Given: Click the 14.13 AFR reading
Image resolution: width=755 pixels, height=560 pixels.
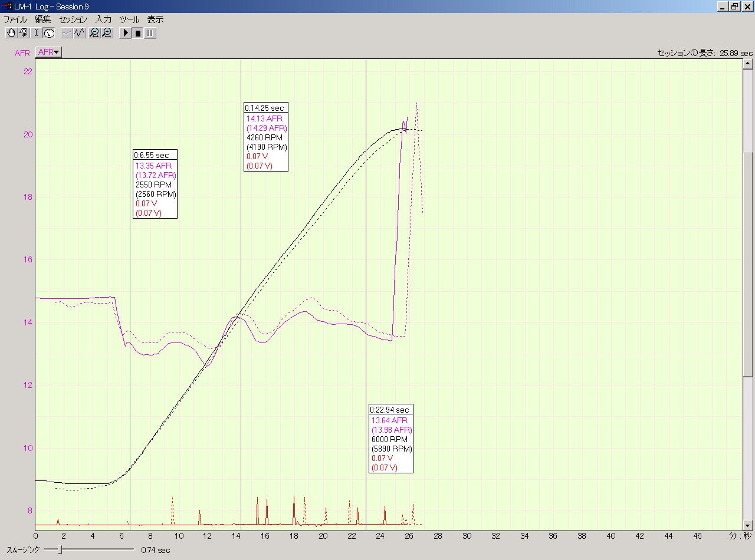Looking at the screenshot, I should (264, 118).
